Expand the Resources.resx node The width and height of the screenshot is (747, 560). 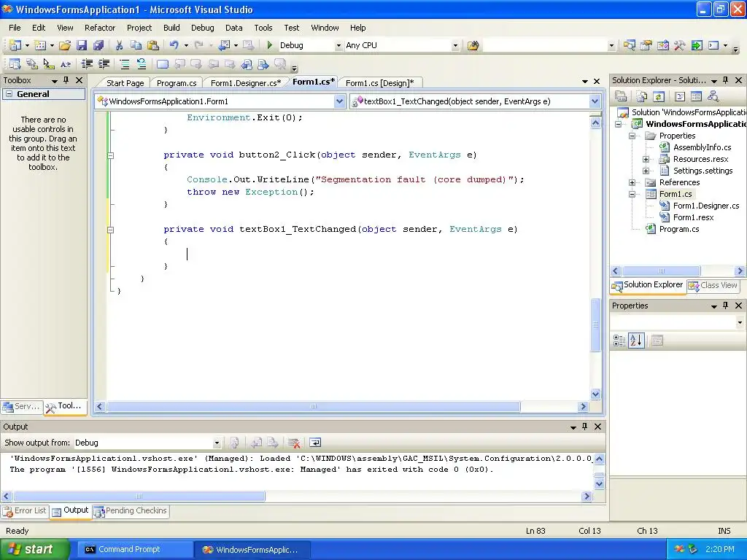pos(646,159)
